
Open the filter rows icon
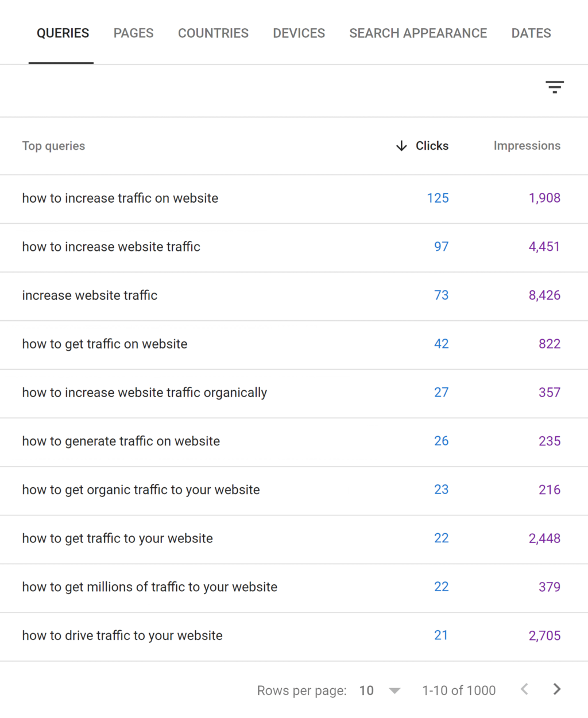coord(554,87)
